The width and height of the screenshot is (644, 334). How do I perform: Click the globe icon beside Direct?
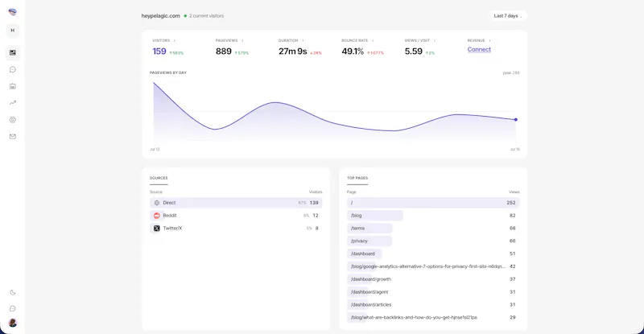click(x=156, y=203)
